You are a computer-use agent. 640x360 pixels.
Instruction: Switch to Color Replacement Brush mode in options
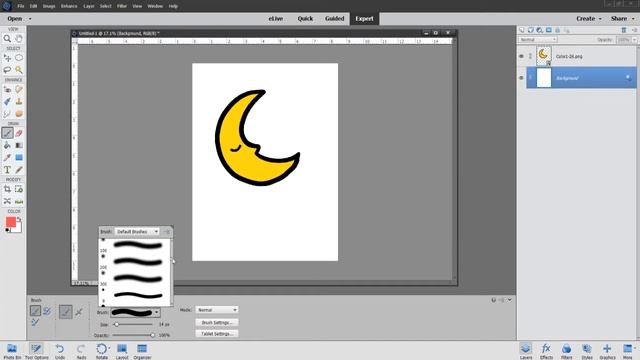pyautogui.click(x=36, y=322)
